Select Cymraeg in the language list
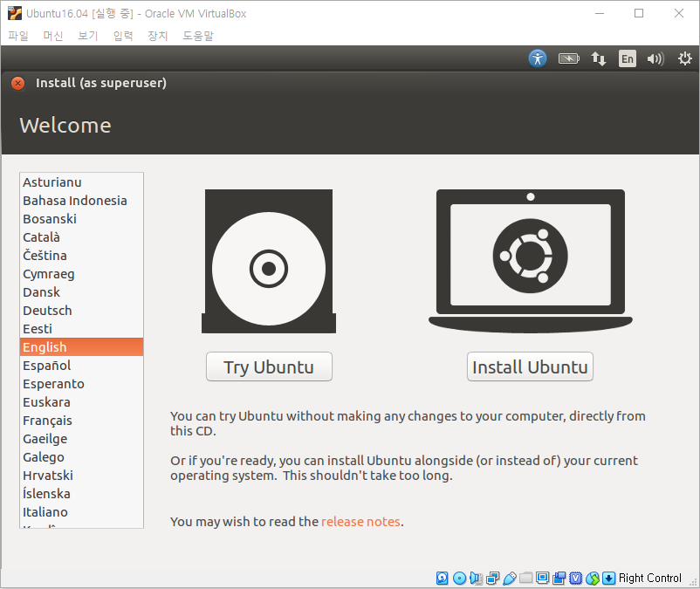The height and width of the screenshot is (589, 700). click(82, 273)
